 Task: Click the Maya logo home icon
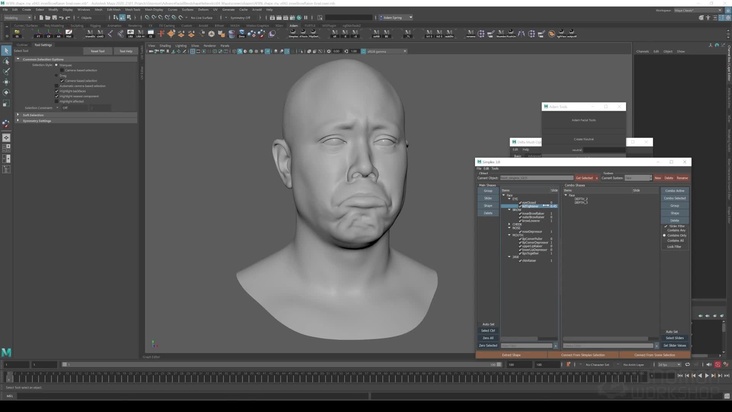click(x=6, y=352)
